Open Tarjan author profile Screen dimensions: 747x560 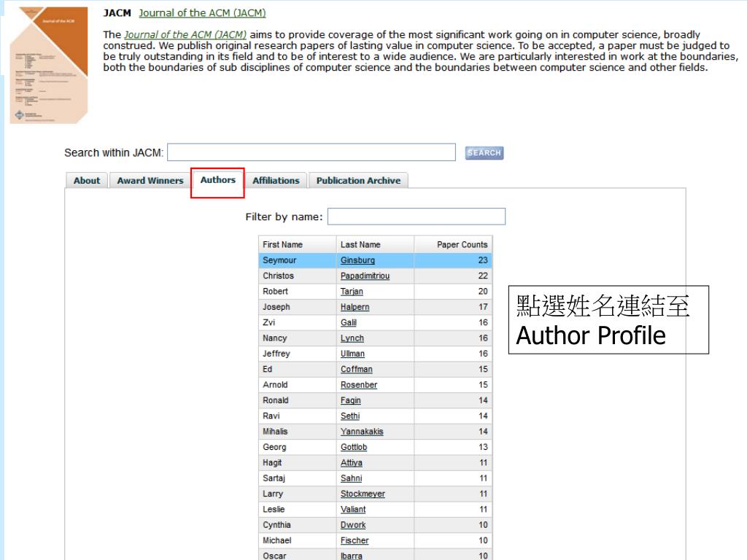pyautogui.click(x=352, y=292)
